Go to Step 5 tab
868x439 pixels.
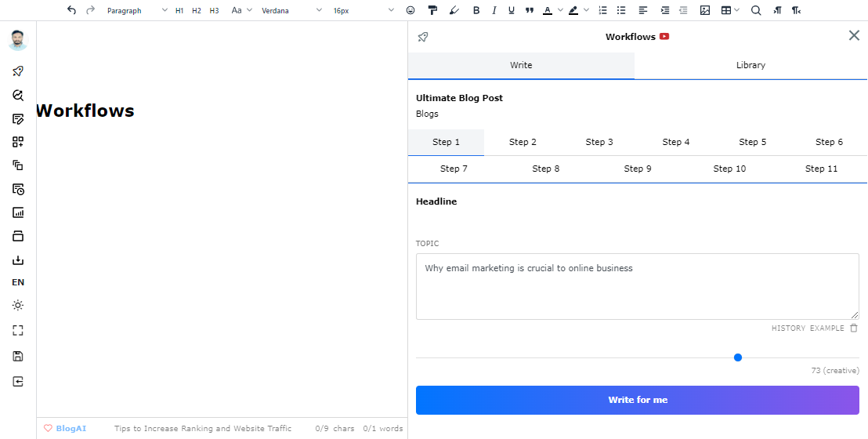point(752,142)
